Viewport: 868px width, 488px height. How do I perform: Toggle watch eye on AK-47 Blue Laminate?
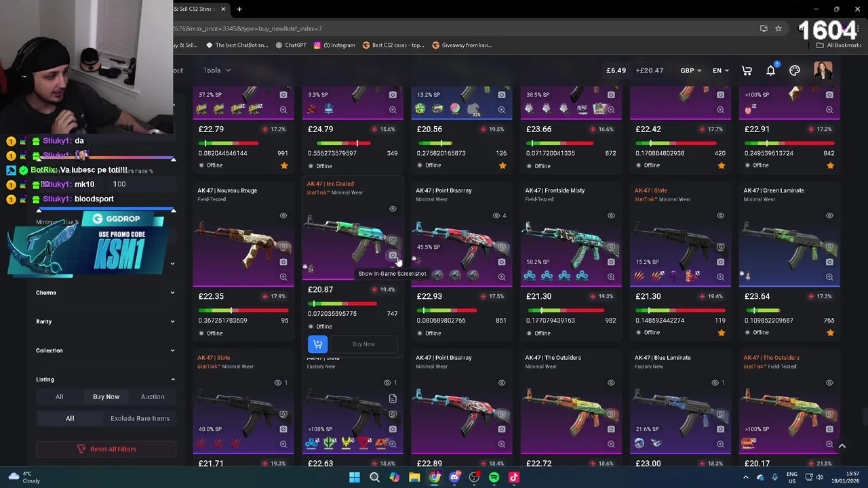(x=715, y=383)
